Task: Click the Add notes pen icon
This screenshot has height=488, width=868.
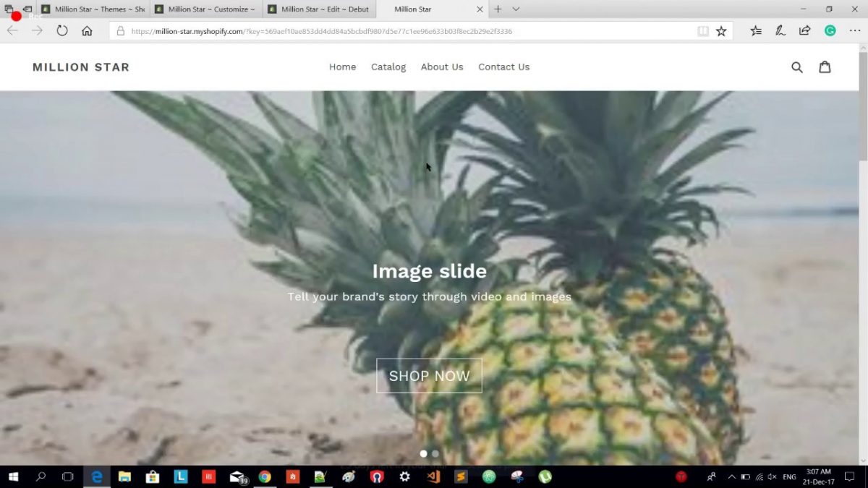Action: click(780, 31)
